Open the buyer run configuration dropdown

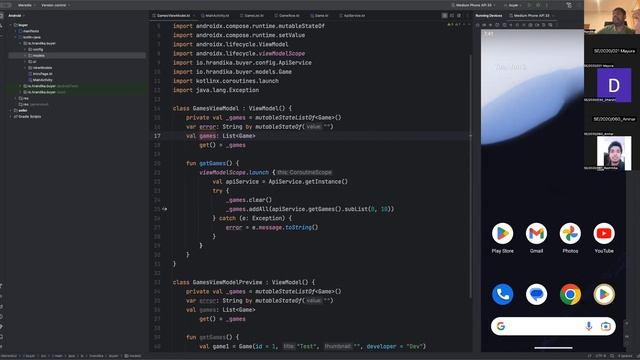pos(513,5)
